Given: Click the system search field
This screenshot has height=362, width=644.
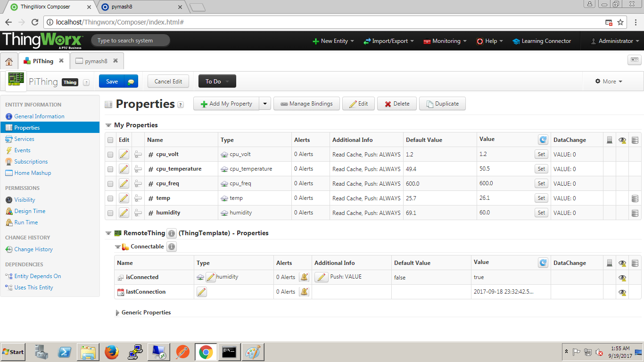Looking at the screenshot, I should (x=131, y=41).
